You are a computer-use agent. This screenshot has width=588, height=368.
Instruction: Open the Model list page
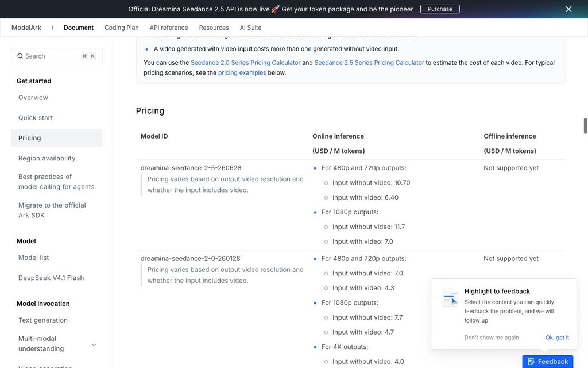pyautogui.click(x=34, y=258)
